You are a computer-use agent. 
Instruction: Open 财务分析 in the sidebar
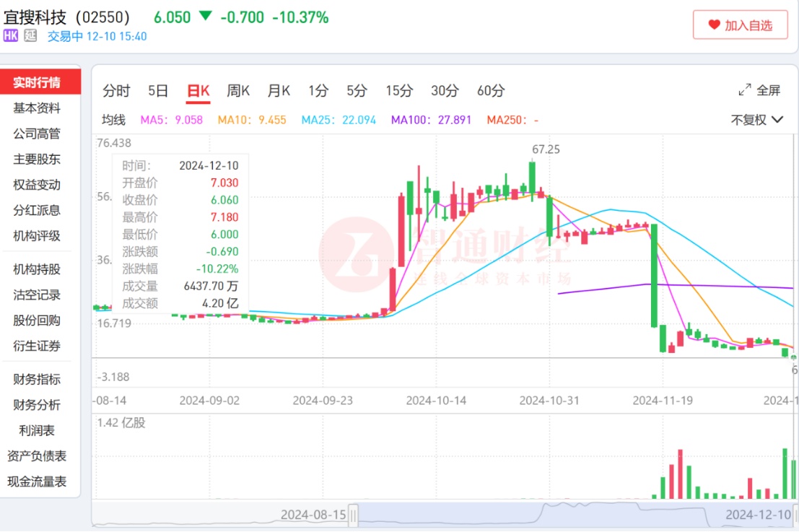coord(37,405)
